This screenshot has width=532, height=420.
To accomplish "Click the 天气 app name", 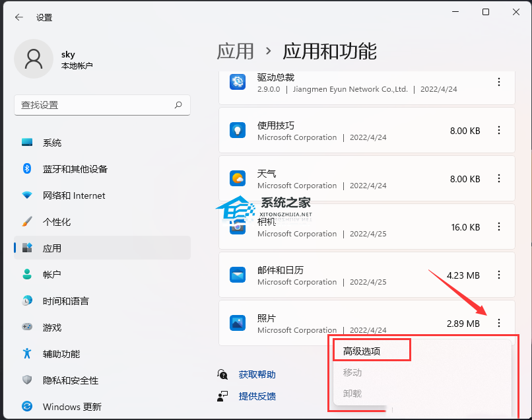I will tap(267, 174).
